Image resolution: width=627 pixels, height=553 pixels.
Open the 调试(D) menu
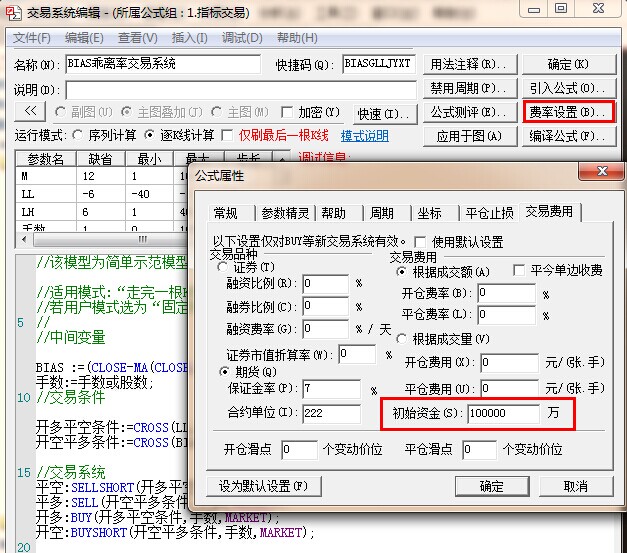tap(241, 38)
